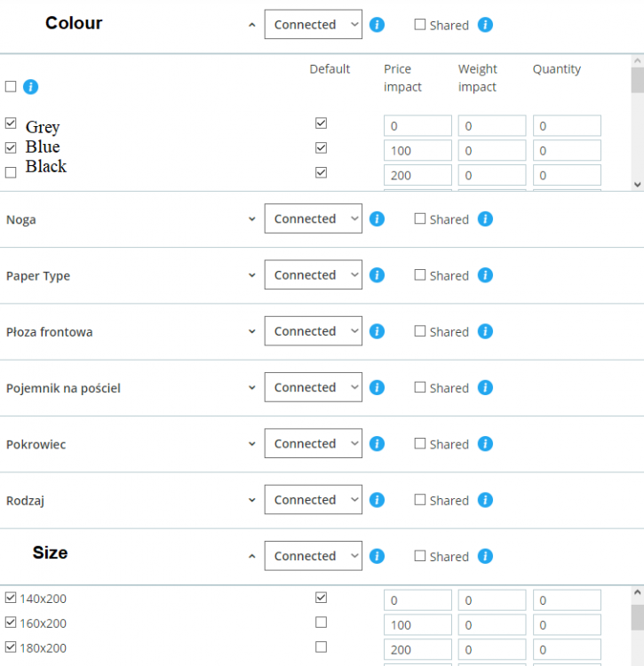Click info icon next to Colour Shared
The image size is (644, 666).
485,25
